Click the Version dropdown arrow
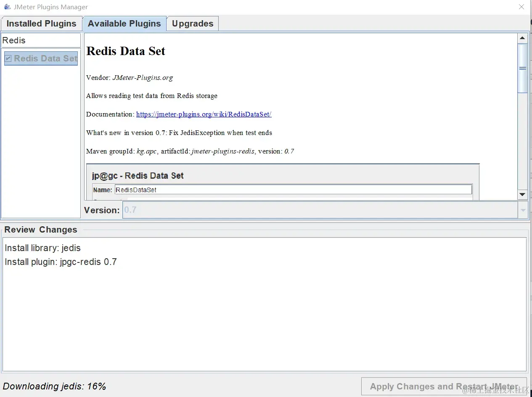This screenshot has width=532, height=397. (x=523, y=210)
